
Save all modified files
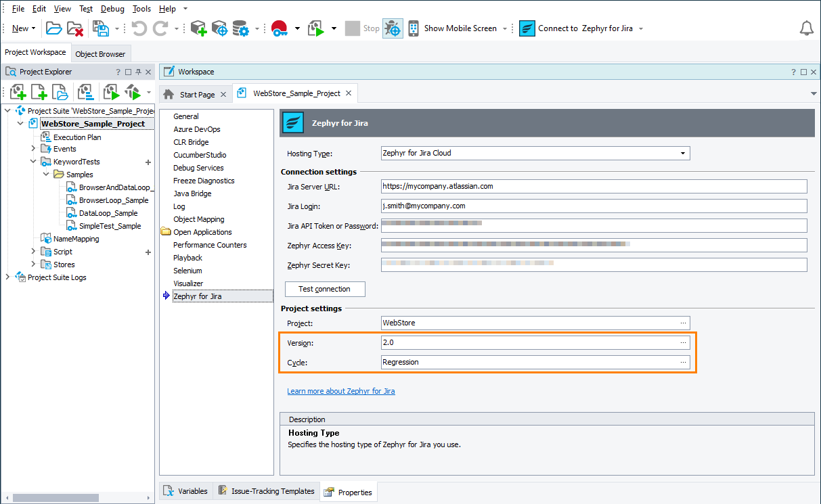pos(100,28)
